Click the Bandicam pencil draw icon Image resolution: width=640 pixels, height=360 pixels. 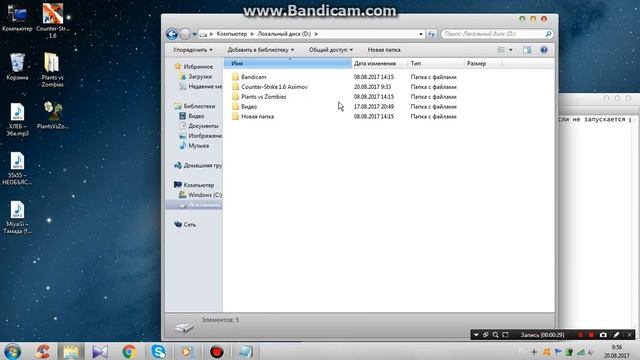click(616, 335)
